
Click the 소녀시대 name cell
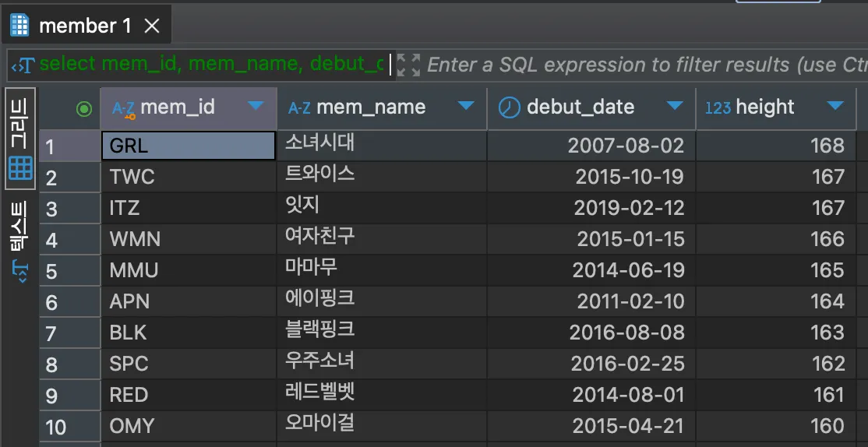coord(382,146)
